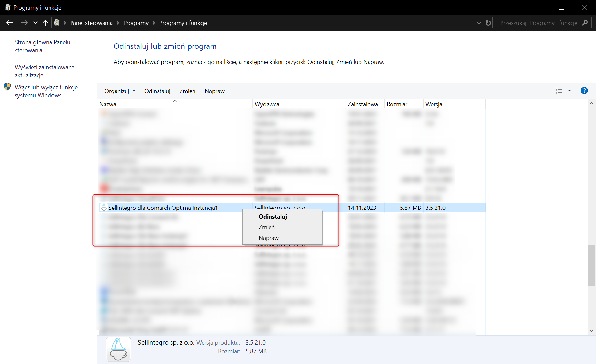The height and width of the screenshot is (364, 596).
Task: Open the Organizuj dropdown menu
Action: click(120, 91)
